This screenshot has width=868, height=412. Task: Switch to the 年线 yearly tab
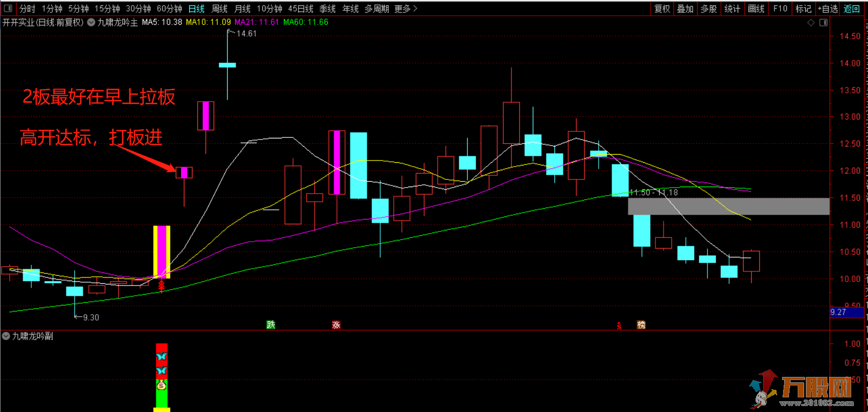coord(350,9)
